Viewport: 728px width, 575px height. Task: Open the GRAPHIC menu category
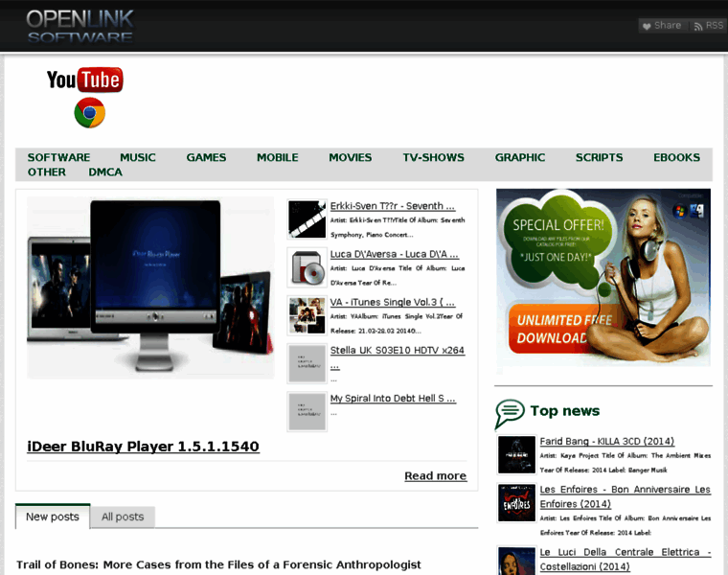[520, 157]
